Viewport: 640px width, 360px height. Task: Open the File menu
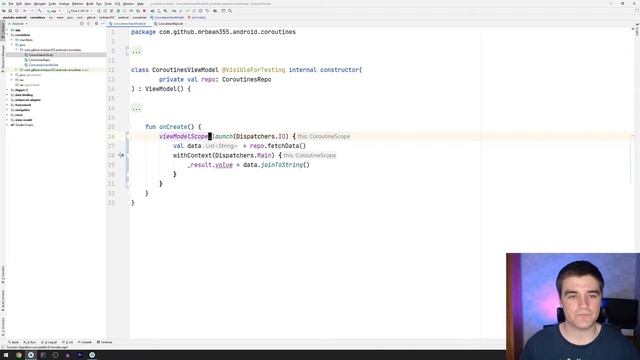pos(11,4)
